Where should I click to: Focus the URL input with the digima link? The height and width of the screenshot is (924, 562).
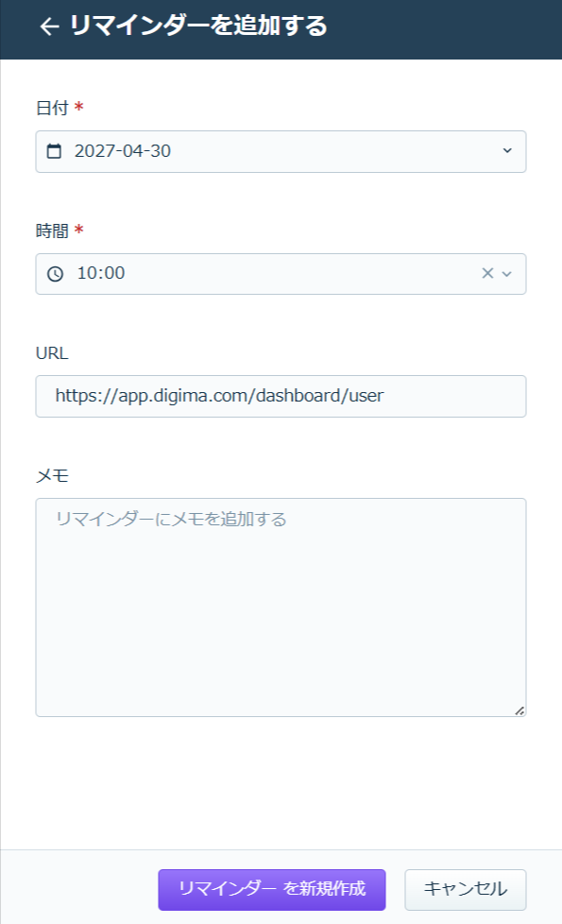tap(281, 396)
